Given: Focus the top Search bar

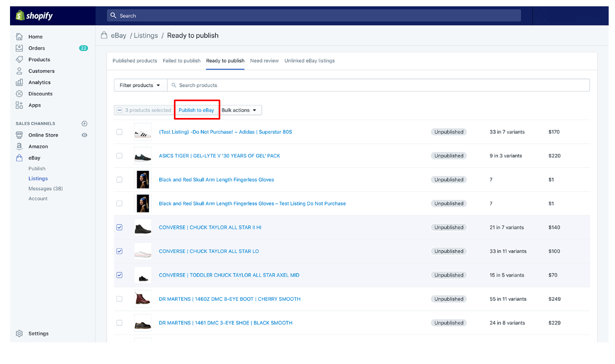Looking at the screenshot, I should pyautogui.click(x=314, y=15).
